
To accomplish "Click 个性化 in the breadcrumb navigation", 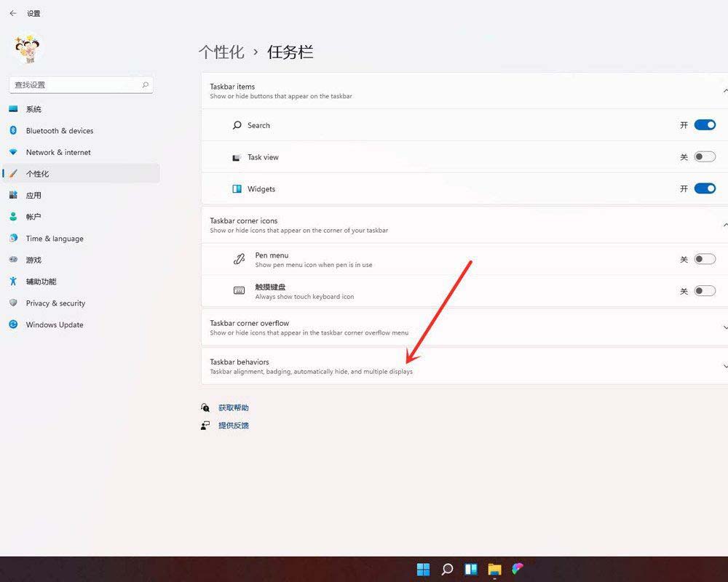I will [221, 52].
